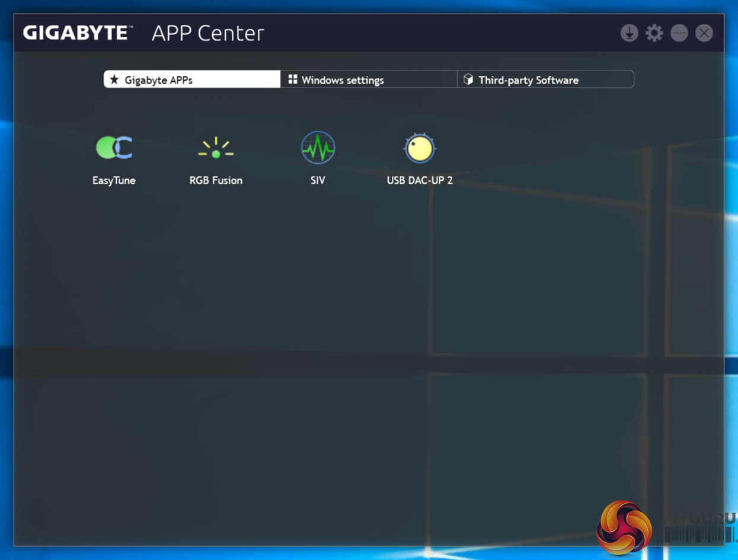Select the Gigabyte APPs tab

(x=192, y=79)
